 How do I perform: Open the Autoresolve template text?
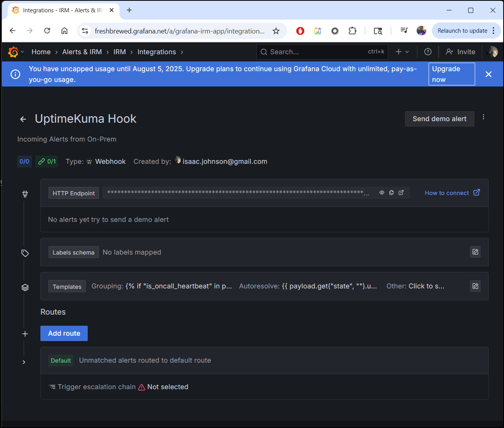pos(308,286)
